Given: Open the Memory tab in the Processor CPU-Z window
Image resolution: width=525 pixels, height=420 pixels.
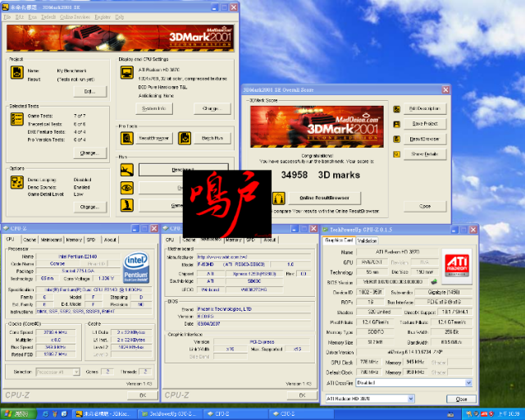Looking at the screenshot, I should 74,240.
